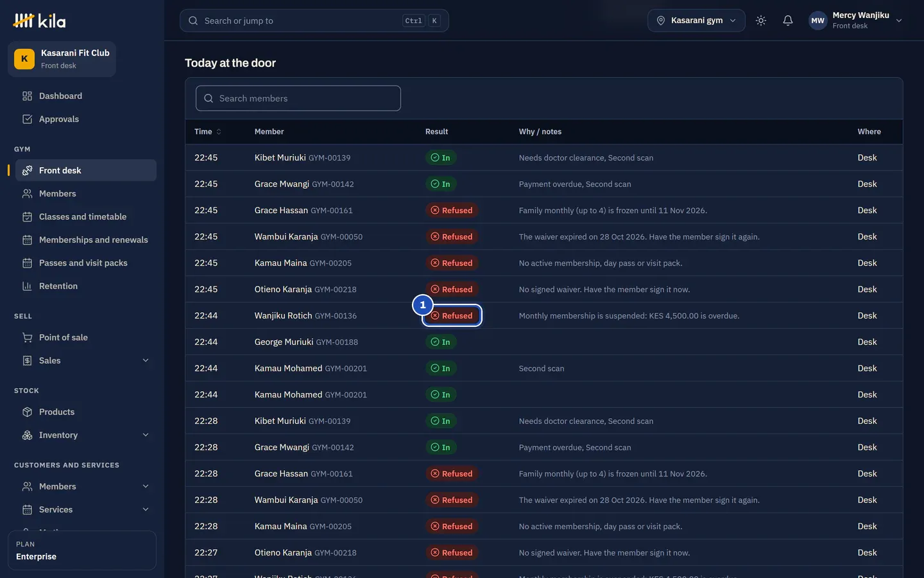This screenshot has width=924, height=578.
Task: Click the Passes and visit packs icon
Action: (27, 263)
